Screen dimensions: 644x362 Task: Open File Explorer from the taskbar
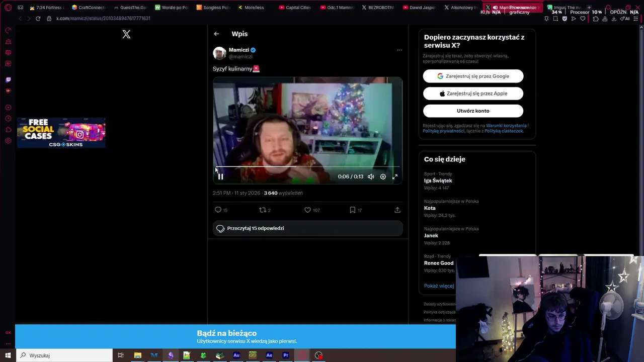tap(137, 355)
